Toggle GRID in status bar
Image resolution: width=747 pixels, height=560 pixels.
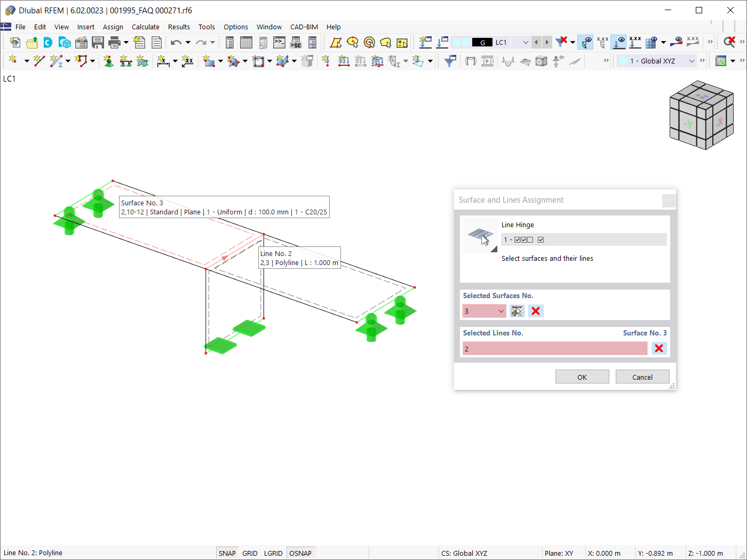[250, 553]
